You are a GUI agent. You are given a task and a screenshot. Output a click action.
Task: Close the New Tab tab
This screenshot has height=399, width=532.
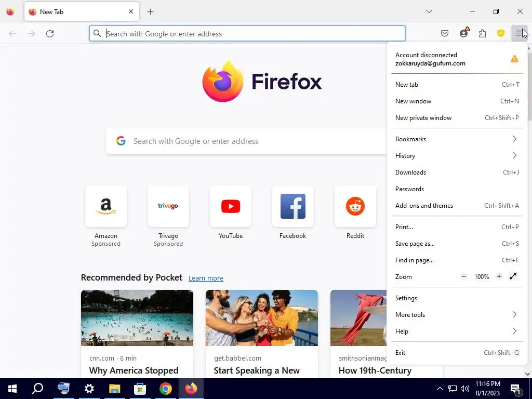tap(131, 11)
